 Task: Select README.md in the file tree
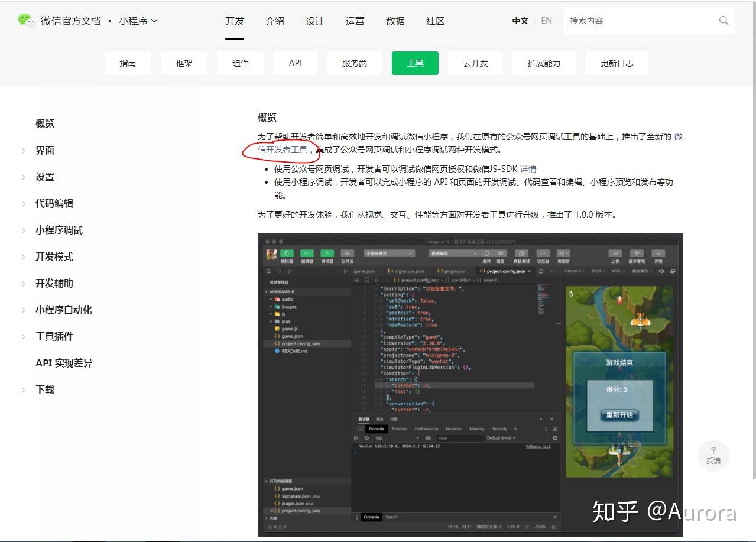(x=291, y=351)
